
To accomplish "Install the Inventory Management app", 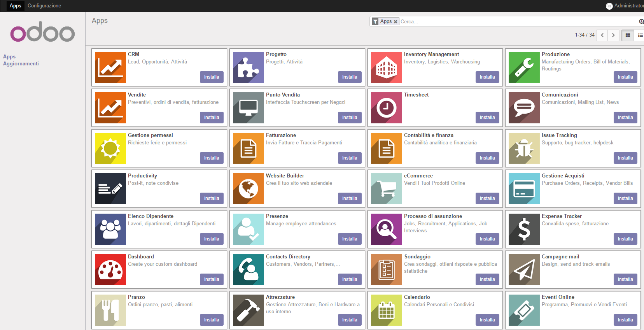I will pyautogui.click(x=487, y=77).
